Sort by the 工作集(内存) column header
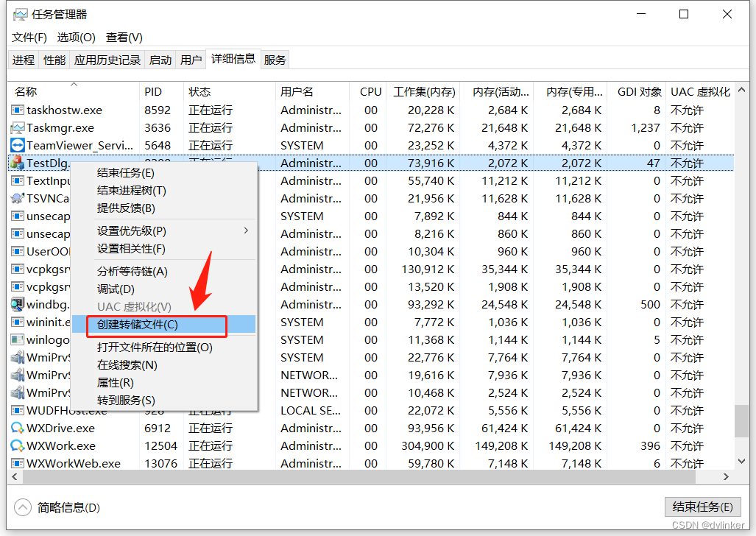Viewport: 756px width, 536px height. [423, 92]
